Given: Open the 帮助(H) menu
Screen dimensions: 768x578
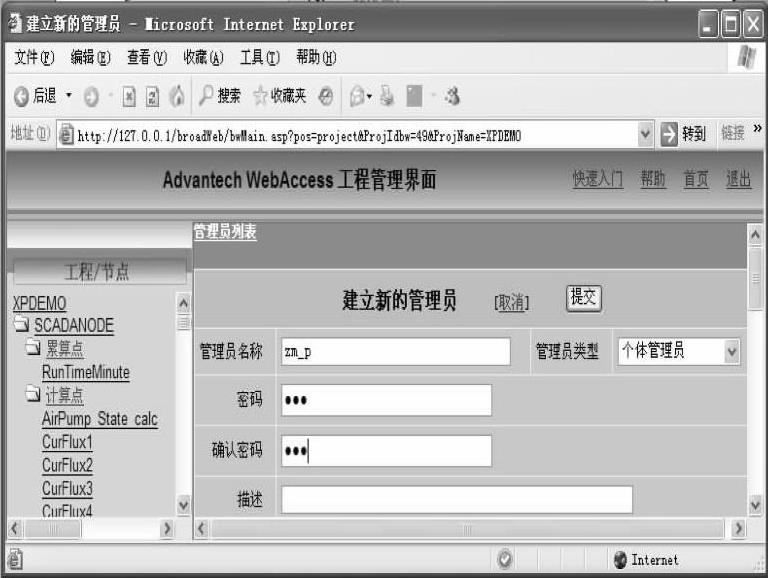Looking at the screenshot, I should pyautogui.click(x=316, y=57).
